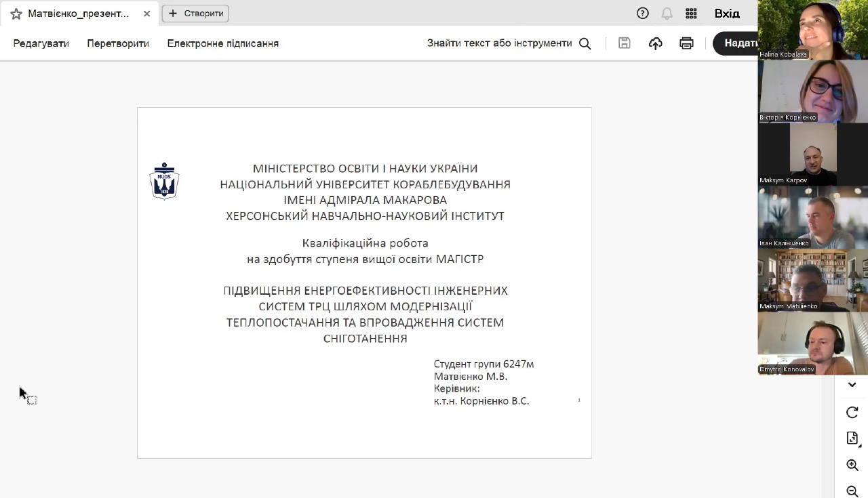
Task: Select Електронне підписання menu item
Action: point(223,43)
